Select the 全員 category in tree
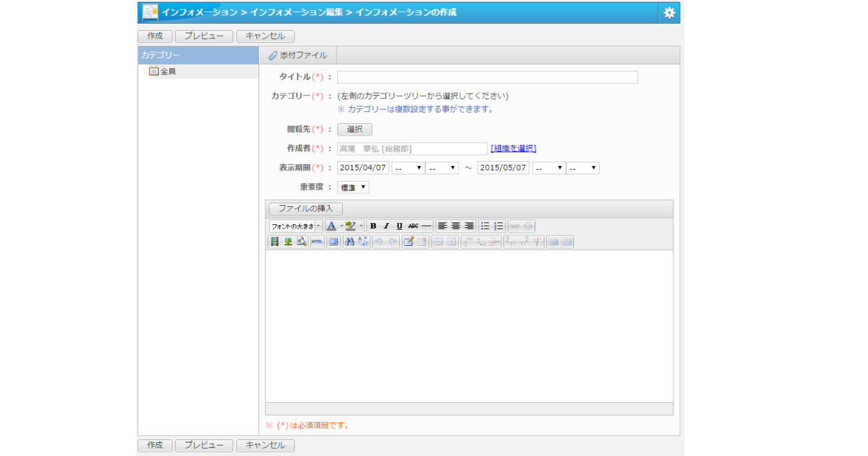Viewport: 868px width, 456px height. click(168, 71)
